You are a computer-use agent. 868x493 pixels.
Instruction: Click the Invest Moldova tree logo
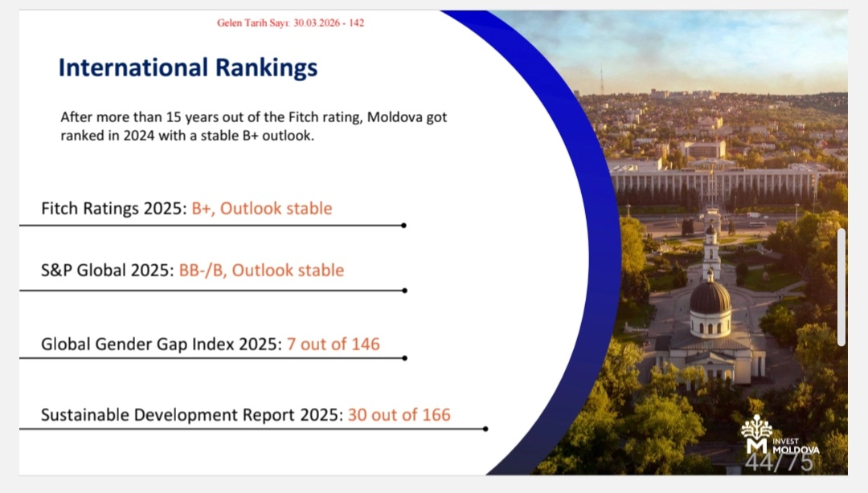(x=756, y=434)
